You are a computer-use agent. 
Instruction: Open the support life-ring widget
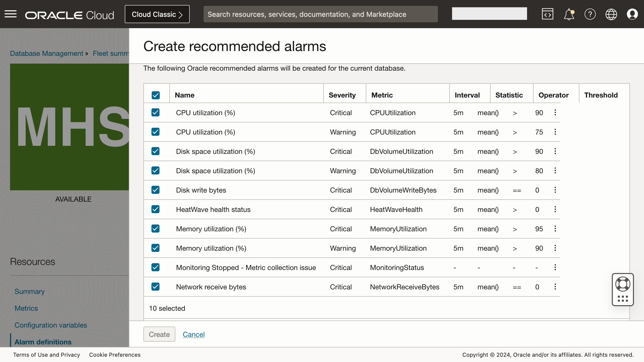coord(623,284)
